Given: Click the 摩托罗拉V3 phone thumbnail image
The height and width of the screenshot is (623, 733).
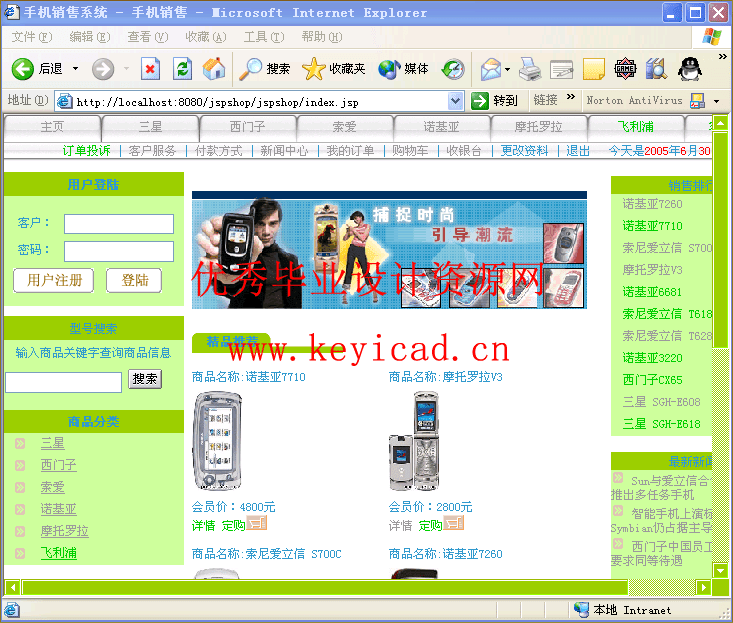Looking at the screenshot, I should [x=416, y=440].
